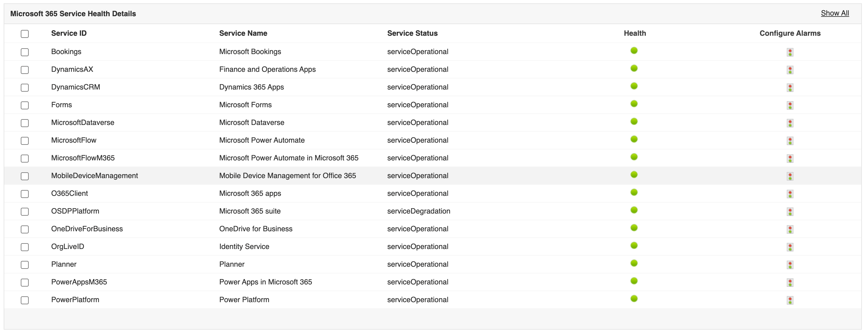
Task: Click 'Microsoft 365 Service Health Details' title
Action: [x=73, y=13]
